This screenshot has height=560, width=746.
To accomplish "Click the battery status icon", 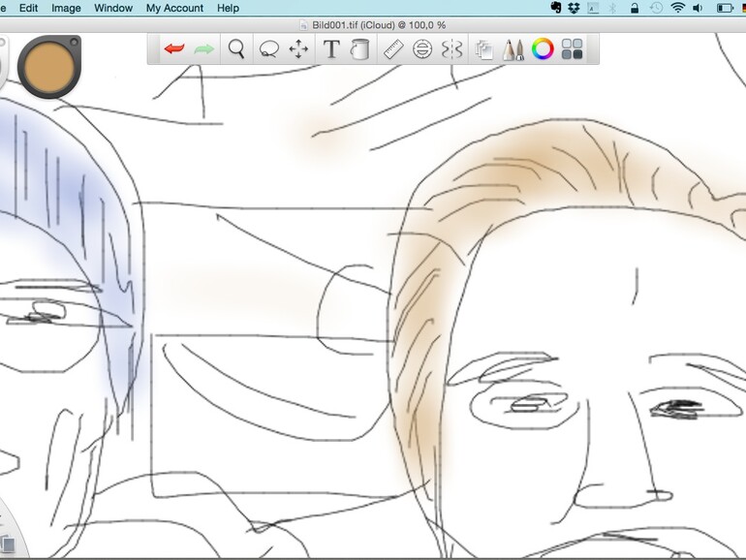I will [725, 8].
